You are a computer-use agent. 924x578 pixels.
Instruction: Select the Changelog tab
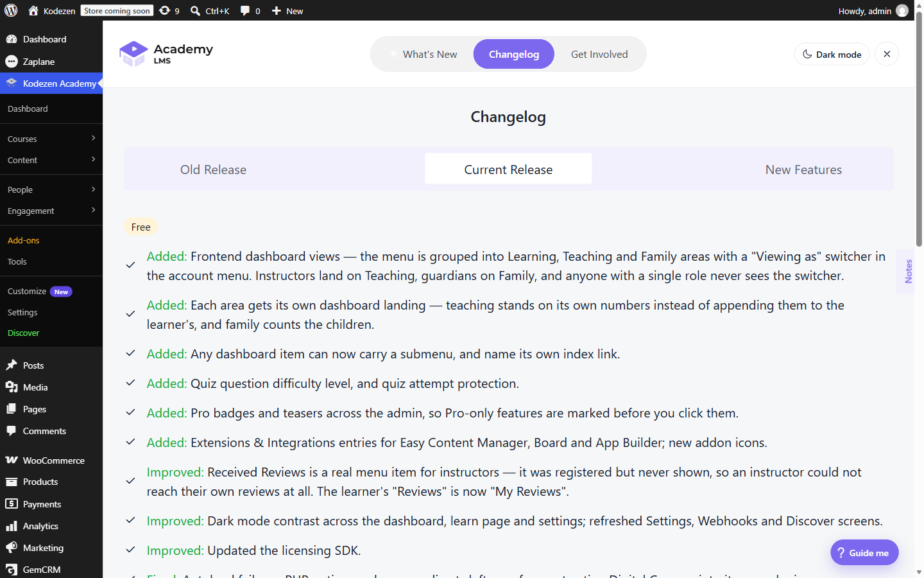[x=514, y=54]
